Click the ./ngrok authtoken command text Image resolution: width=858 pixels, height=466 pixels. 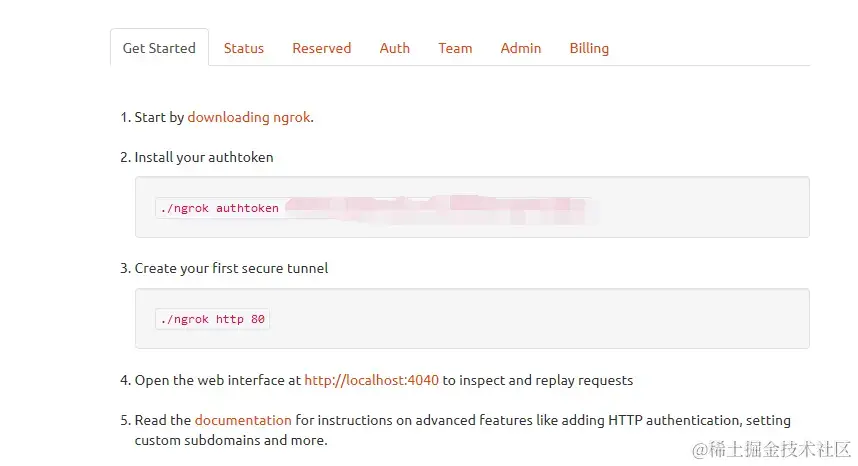219,208
